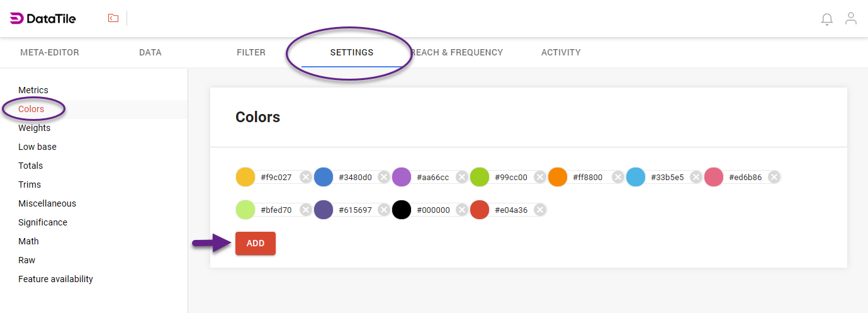Delete the #000000 color chip
This screenshot has width=868, height=313.
[461, 210]
